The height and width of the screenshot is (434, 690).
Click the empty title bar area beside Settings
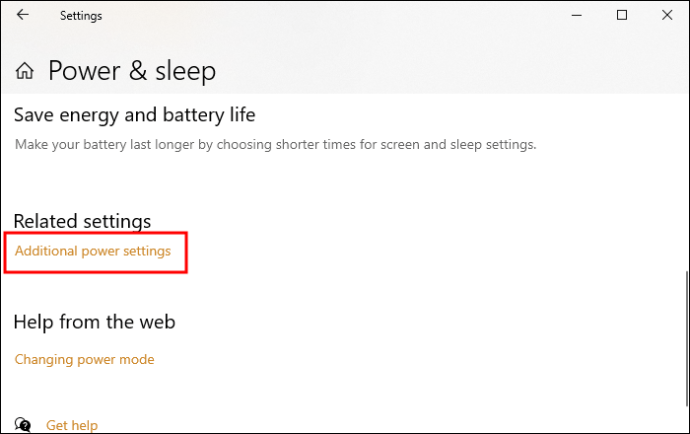pyautogui.click(x=334, y=15)
